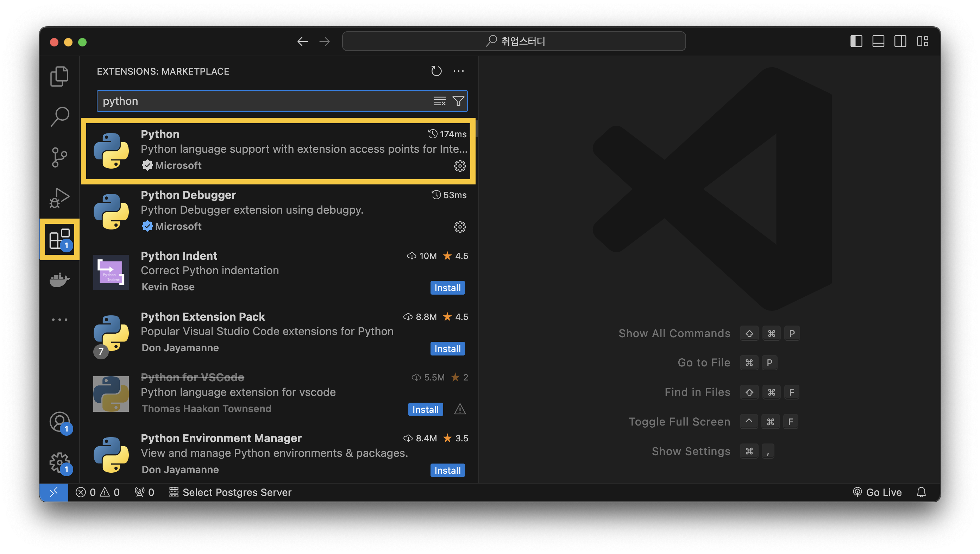980x554 pixels.
Task: Open the Source Control view
Action: [59, 157]
